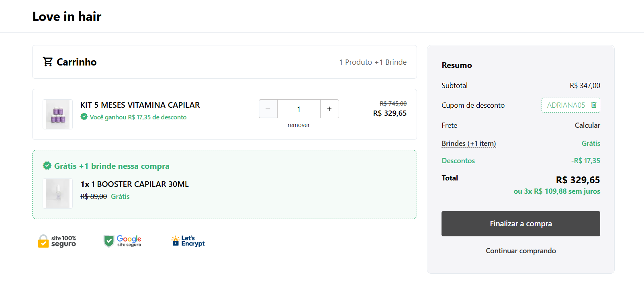The width and height of the screenshot is (644, 293).
Task: Click the verified badge next to Grátis +1 brinde
Action: tap(47, 166)
